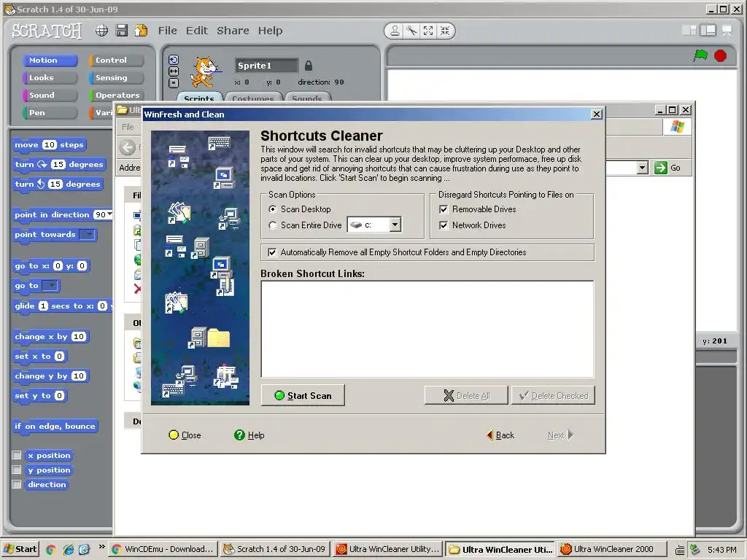Screen dimensions: 747x560
Task: Click the Windows Start button
Action: 20,550
